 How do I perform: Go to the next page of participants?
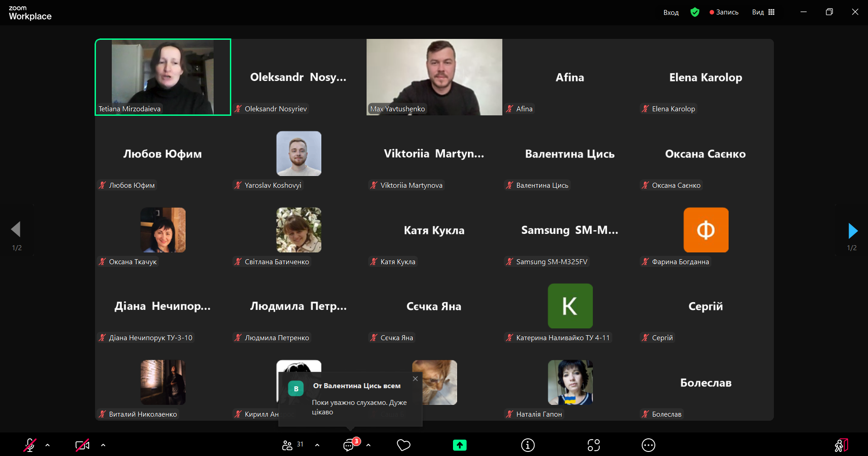point(853,231)
